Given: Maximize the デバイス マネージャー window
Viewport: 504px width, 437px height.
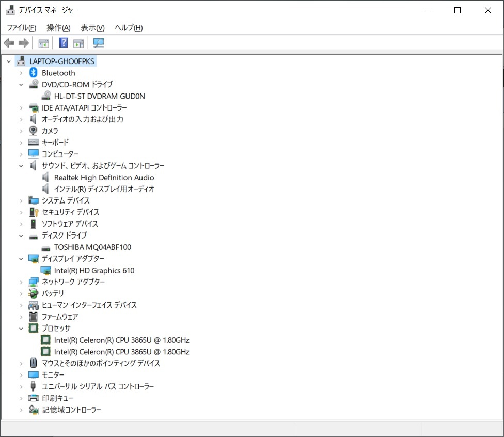Looking at the screenshot, I should tap(458, 10).
